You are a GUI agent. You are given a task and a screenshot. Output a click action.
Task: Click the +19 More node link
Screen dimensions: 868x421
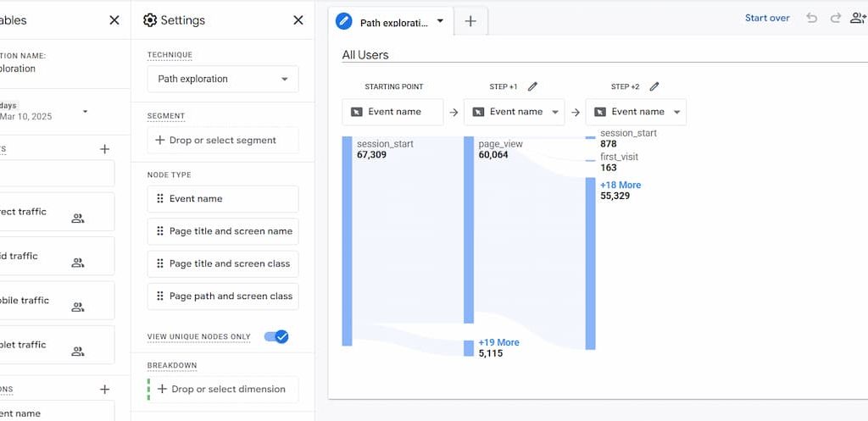pyautogui.click(x=498, y=342)
